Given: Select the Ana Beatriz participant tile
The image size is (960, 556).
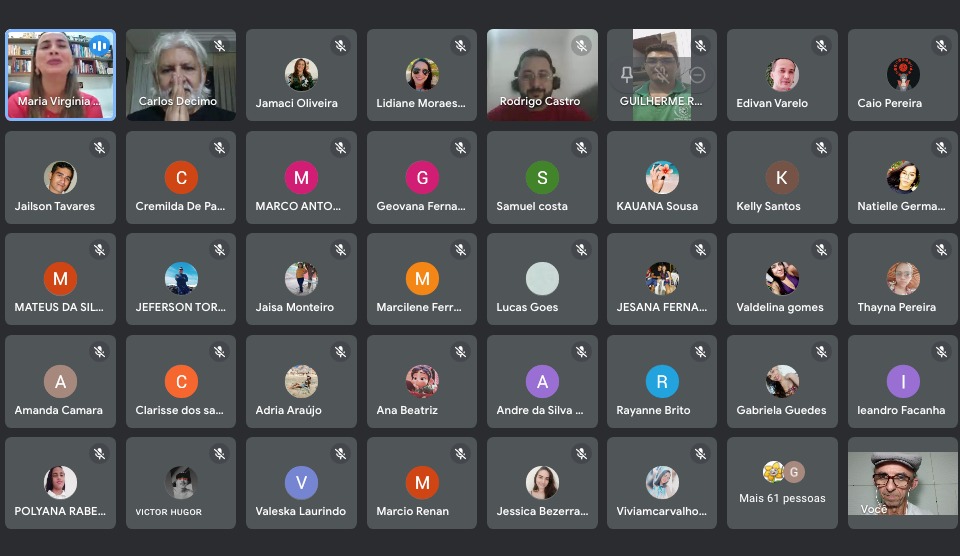Looking at the screenshot, I should coord(422,381).
